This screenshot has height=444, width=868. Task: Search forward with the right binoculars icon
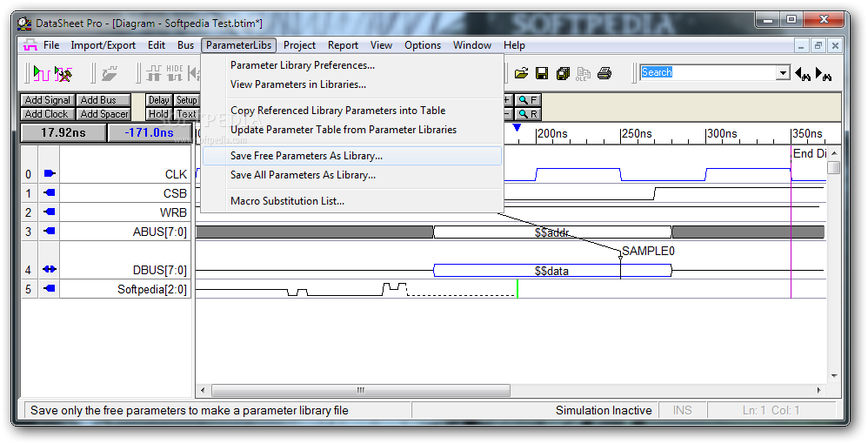[824, 73]
